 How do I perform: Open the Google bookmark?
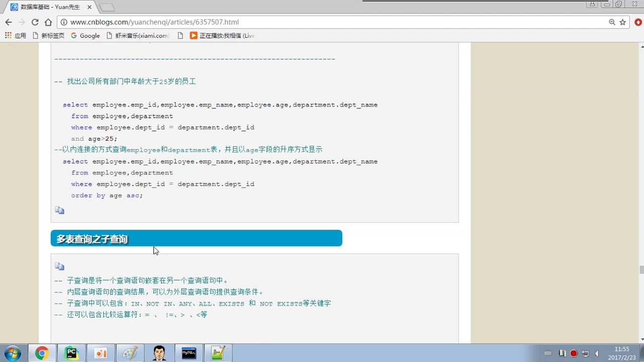(86, 36)
